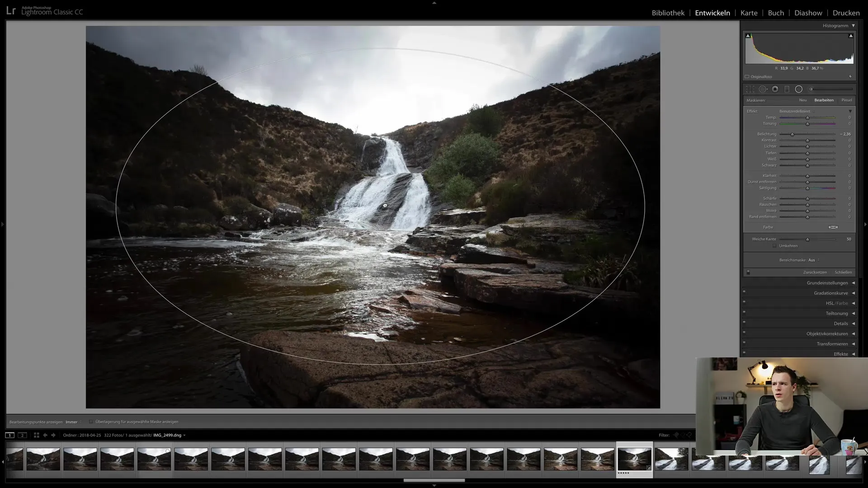
Task: Collapse the top module panel arrow
Action: point(434,3)
